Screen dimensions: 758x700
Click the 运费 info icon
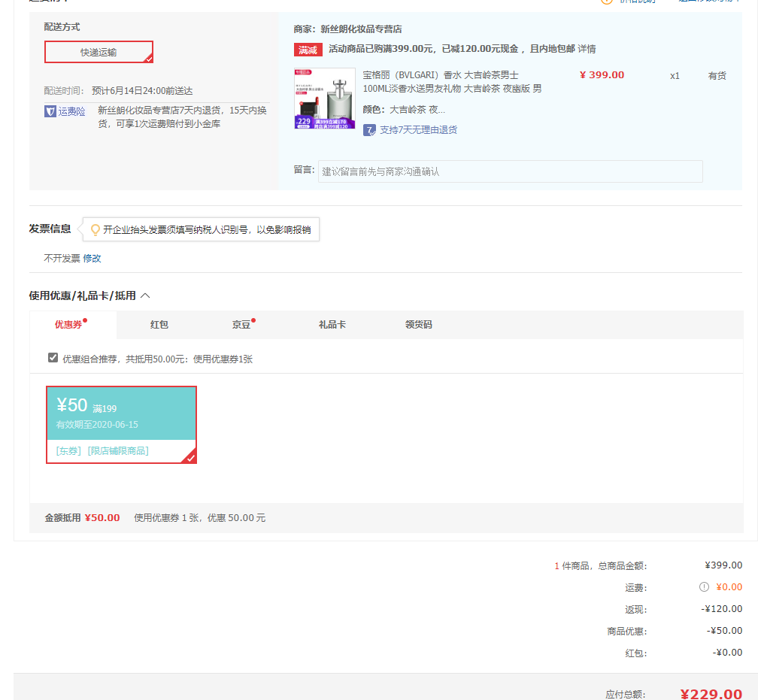click(x=704, y=587)
